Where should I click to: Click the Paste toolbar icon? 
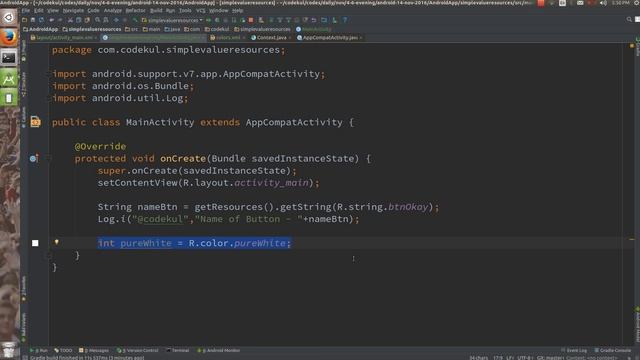(87, 20)
